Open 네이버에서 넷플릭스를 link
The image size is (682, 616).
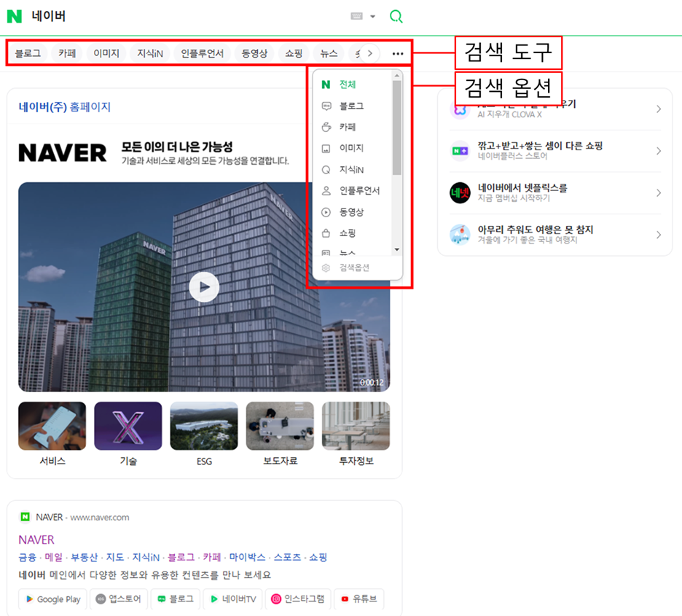(522, 188)
